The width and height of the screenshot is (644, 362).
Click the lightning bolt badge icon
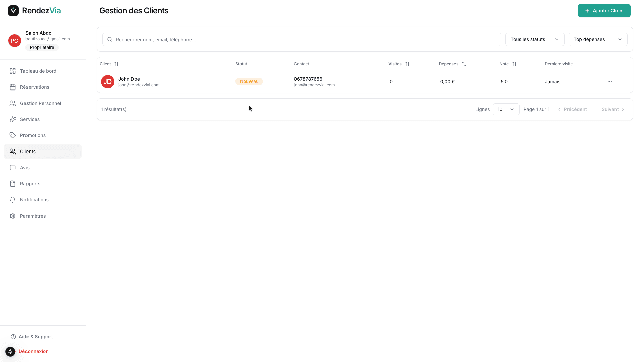click(10, 352)
